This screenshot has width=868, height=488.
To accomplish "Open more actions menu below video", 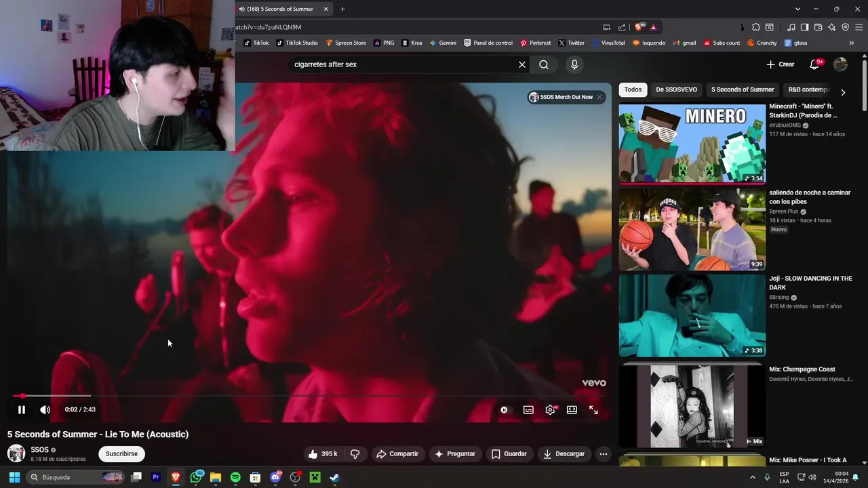I will point(603,454).
